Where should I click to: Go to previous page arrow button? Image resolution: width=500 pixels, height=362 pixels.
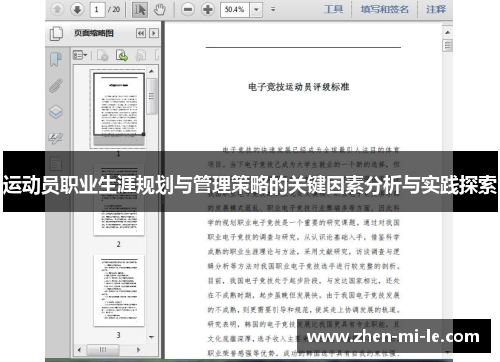coord(57,9)
